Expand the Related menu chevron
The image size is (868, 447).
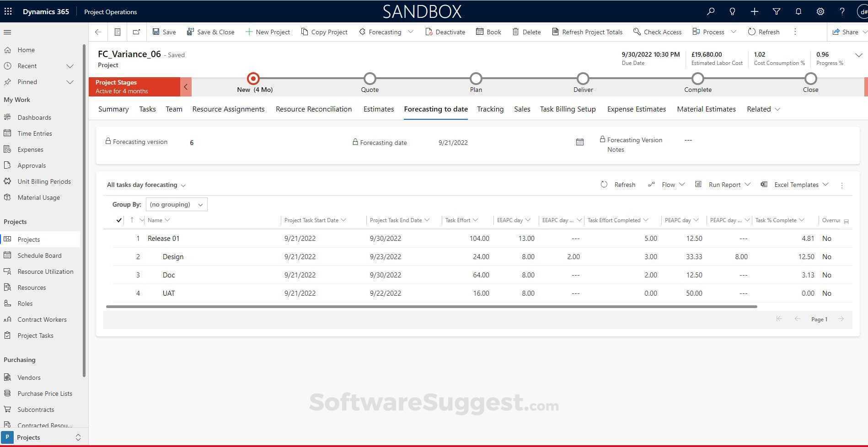click(777, 109)
